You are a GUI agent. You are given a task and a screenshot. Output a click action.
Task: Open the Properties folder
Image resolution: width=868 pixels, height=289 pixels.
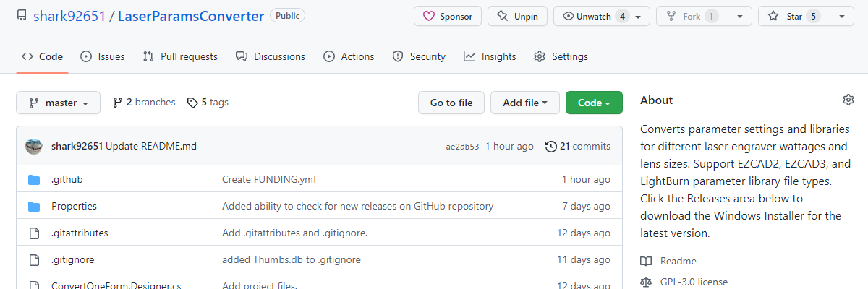coord(74,206)
